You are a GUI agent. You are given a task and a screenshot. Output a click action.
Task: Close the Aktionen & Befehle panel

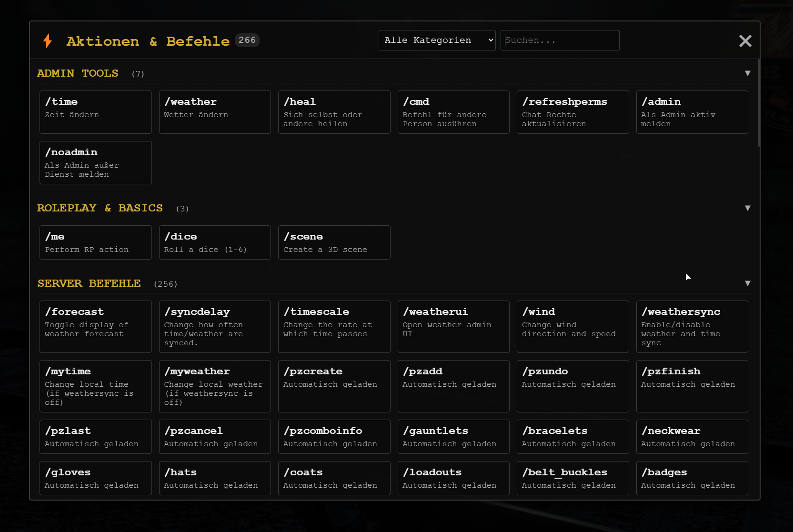click(745, 41)
